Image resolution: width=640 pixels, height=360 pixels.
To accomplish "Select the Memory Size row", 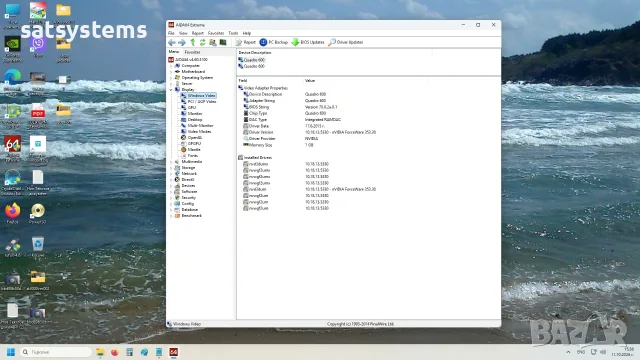I will [278, 145].
